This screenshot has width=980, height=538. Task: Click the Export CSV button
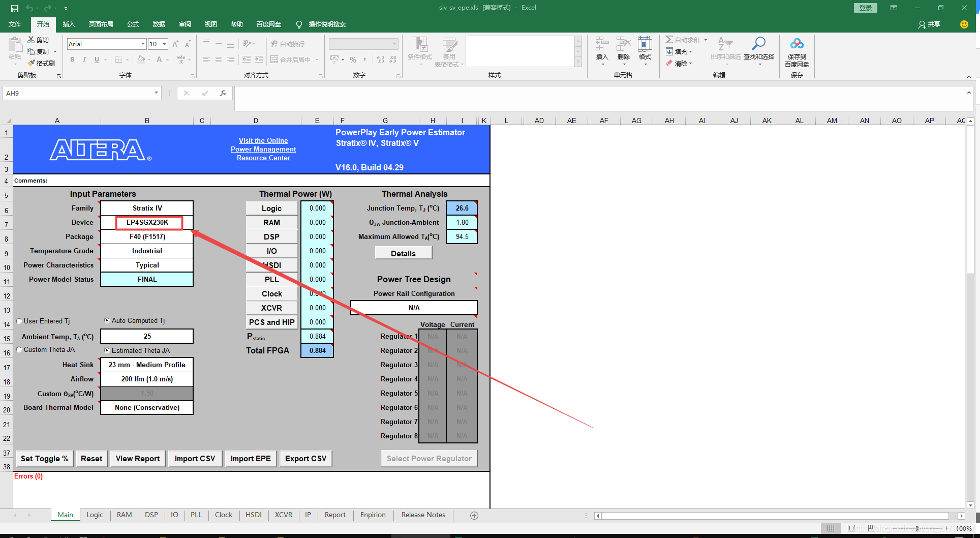click(x=306, y=459)
